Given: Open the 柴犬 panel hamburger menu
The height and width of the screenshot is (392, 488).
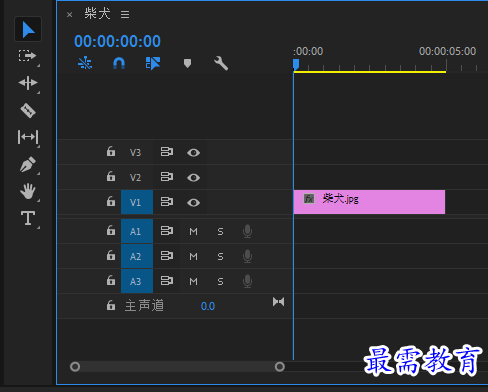Looking at the screenshot, I should coord(125,14).
